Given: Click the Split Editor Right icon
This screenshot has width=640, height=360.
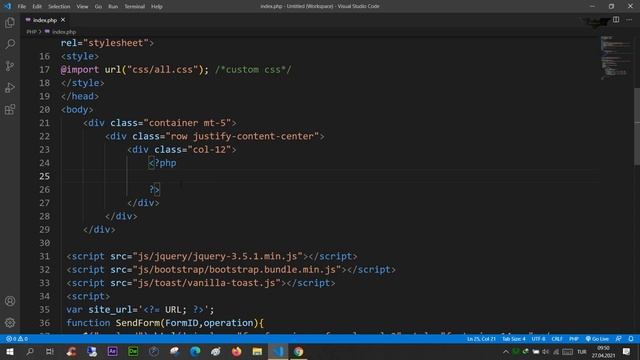Looking at the screenshot, I should (x=616, y=20).
